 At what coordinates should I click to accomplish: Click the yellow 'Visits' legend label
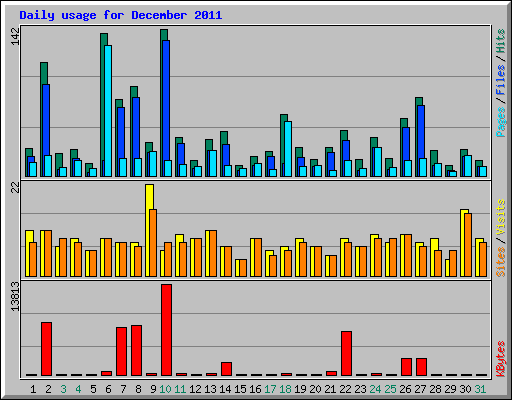[501, 218]
